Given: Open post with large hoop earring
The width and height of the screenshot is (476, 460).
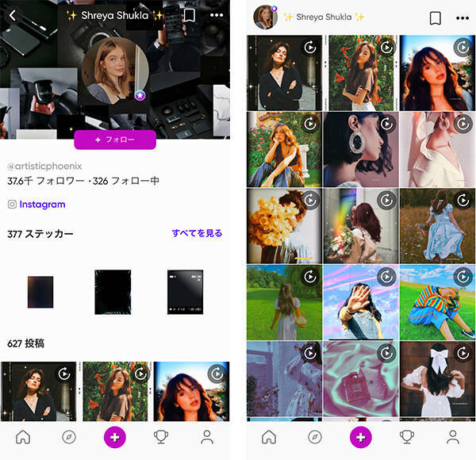Looking at the screenshot, I should coord(361,149).
